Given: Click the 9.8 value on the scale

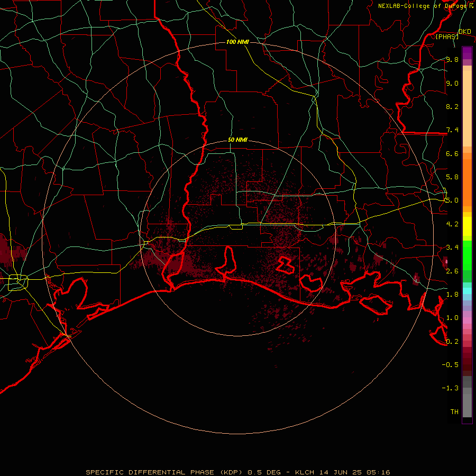Looking at the screenshot, I should (x=452, y=59).
